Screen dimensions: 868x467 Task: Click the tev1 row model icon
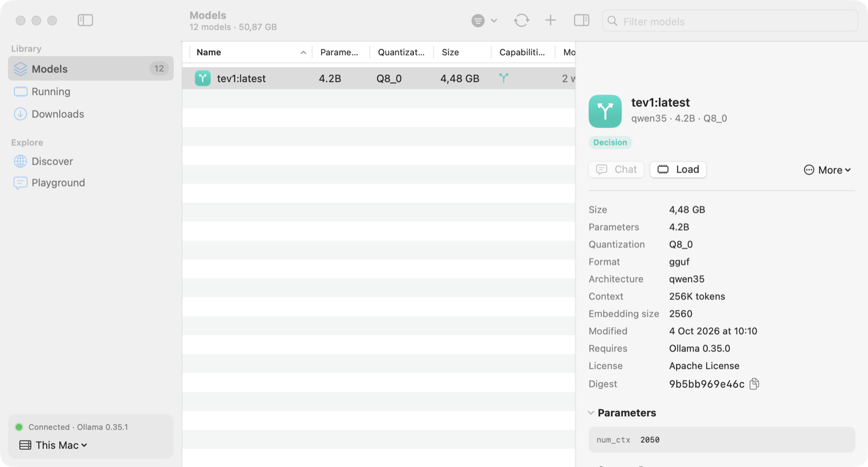203,79
